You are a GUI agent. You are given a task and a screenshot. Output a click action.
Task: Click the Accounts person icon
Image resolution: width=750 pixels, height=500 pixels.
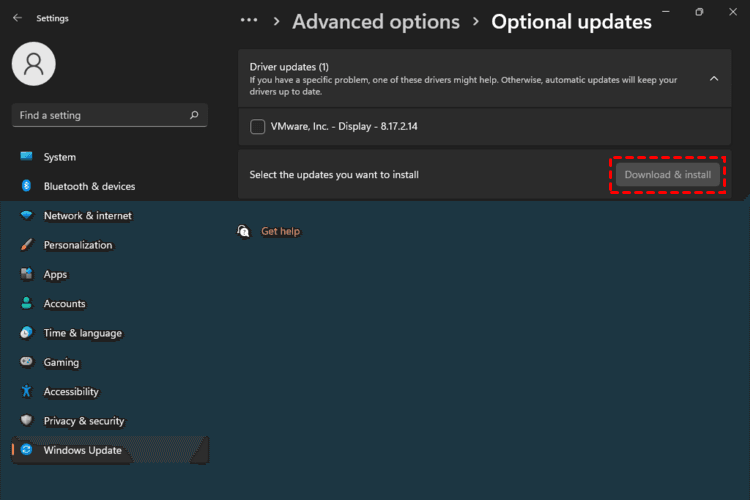[26, 304]
